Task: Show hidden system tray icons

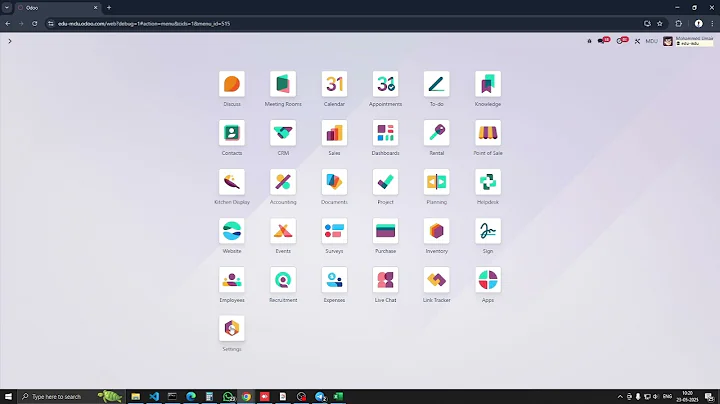Action: pos(620,397)
